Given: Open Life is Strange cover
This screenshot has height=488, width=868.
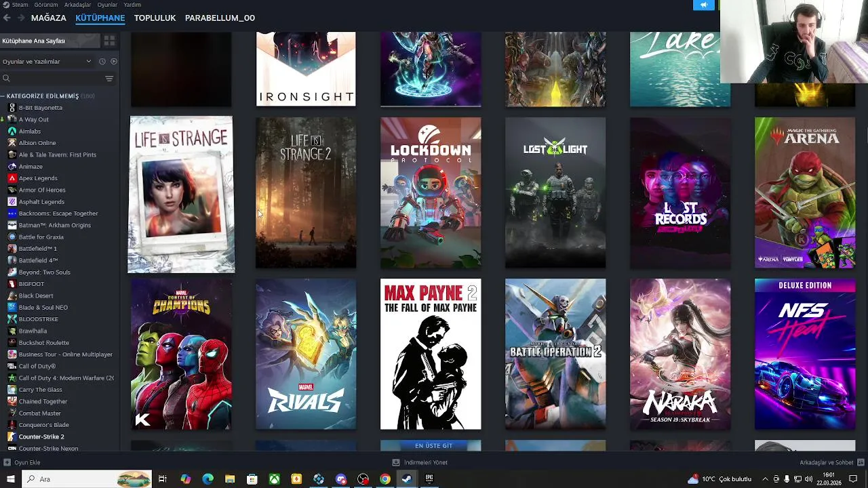Looking at the screenshot, I should (x=181, y=195).
